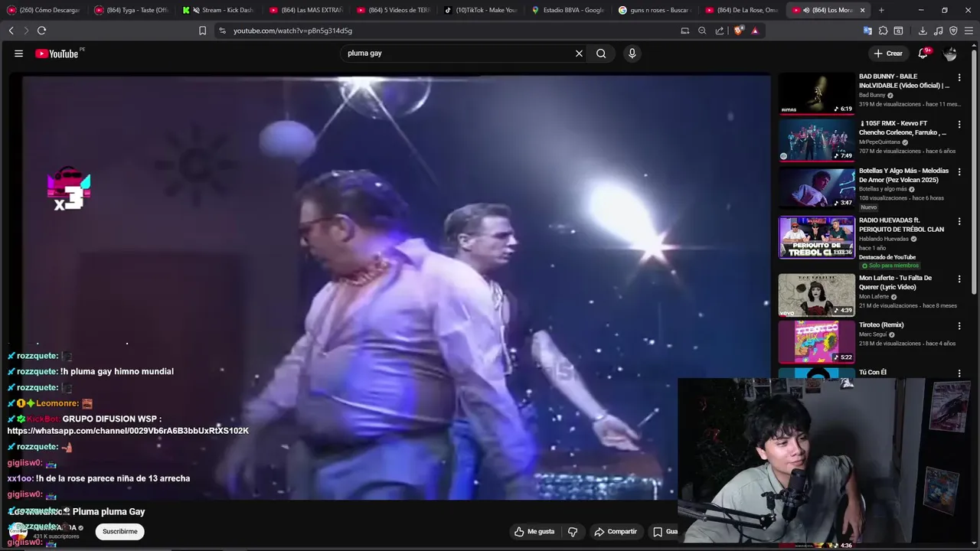The height and width of the screenshot is (551, 980).
Task: Open options menu for 'Radio Huevadas' video
Action: pyautogui.click(x=959, y=221)
